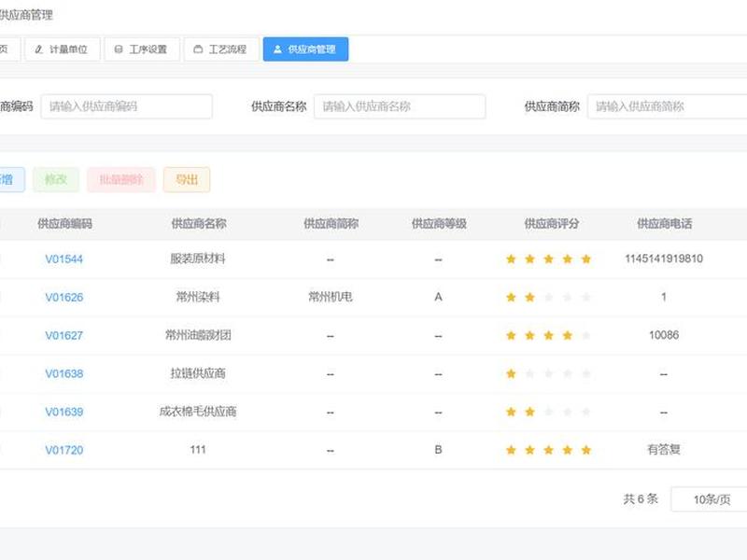The height and width of the screenshot is (560, 747).
Task: Click the pencil icon on 计量单位 tab
Action: [39, 49]
